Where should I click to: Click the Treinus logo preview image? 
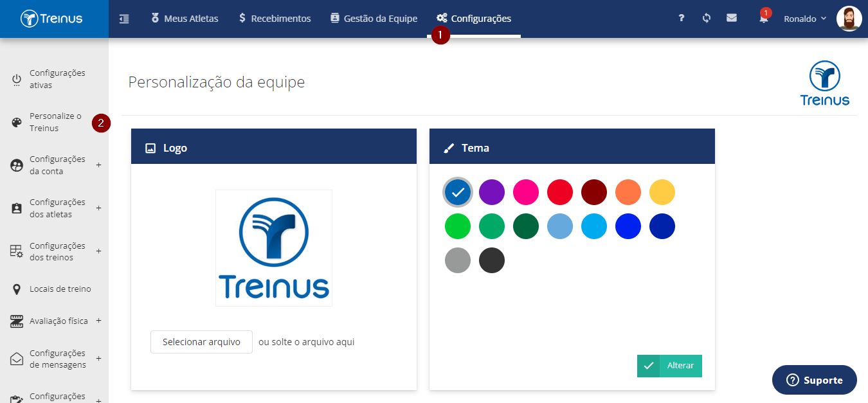[274, 248]
